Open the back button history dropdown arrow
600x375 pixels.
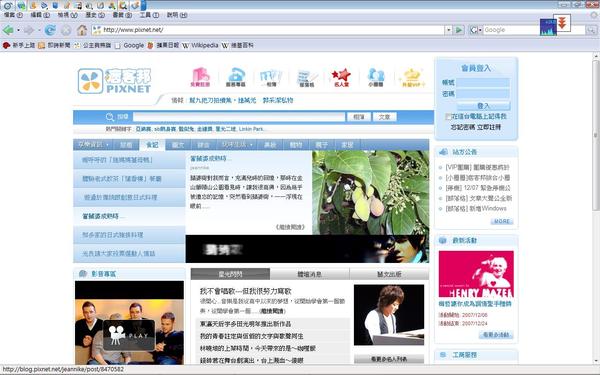18,30
